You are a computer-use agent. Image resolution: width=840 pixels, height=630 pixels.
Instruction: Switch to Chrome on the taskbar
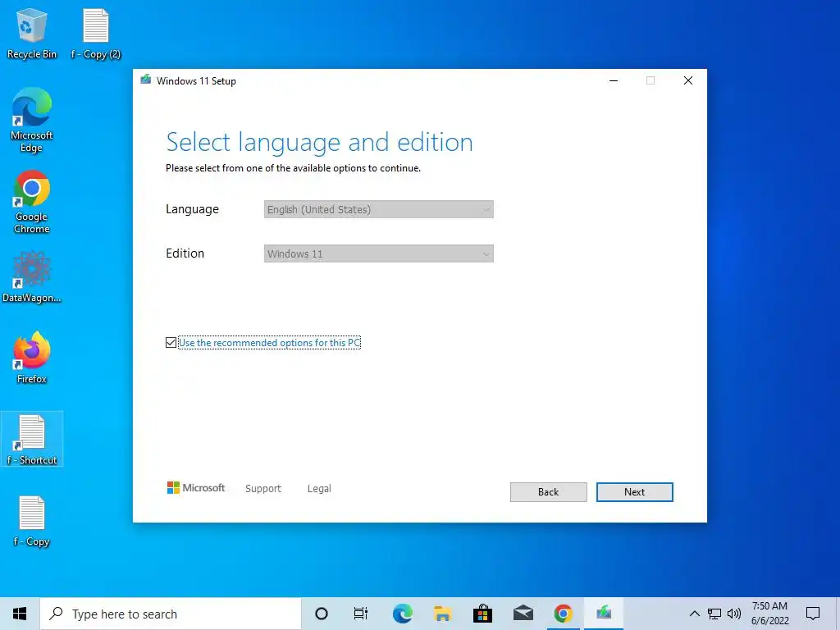click(x=563, y=614)
